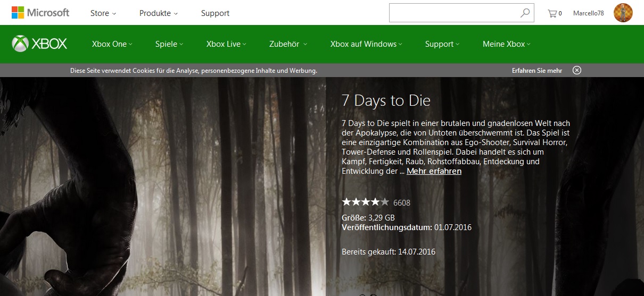
Task: Click the 7 Days to Die title
Action: point(386,100)
